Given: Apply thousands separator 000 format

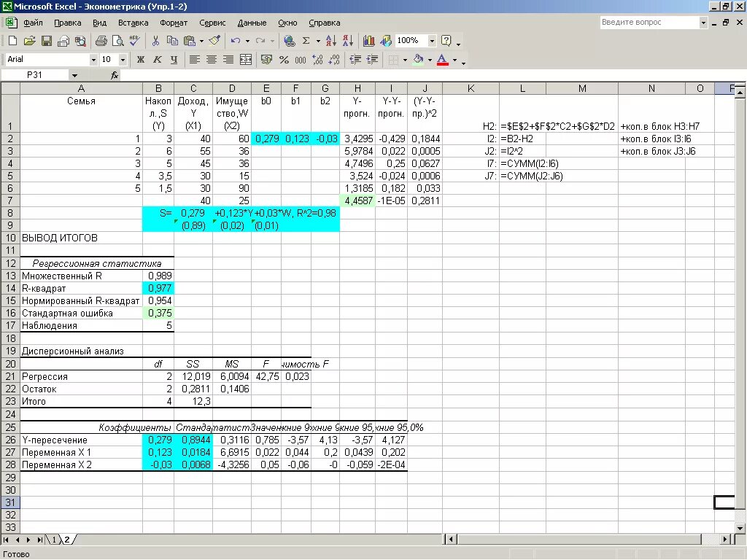Looking at the screenshot, I should (x=300, y=60).
